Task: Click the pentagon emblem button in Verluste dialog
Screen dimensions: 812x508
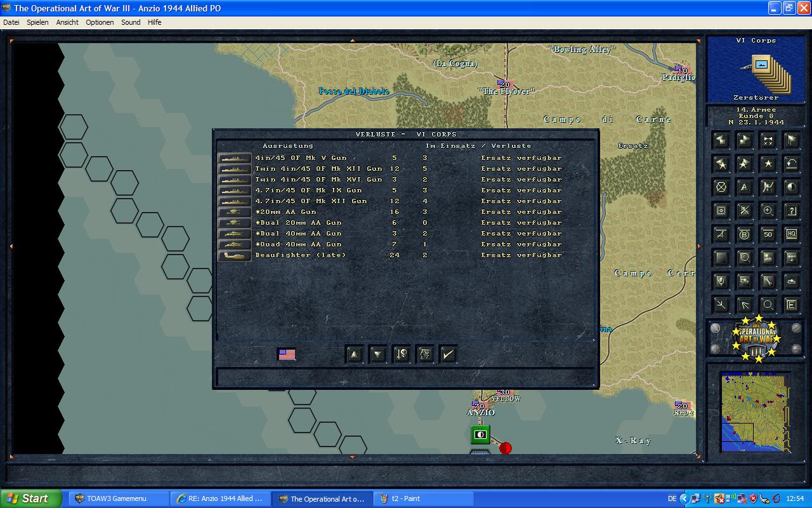Action: point(425,354)
